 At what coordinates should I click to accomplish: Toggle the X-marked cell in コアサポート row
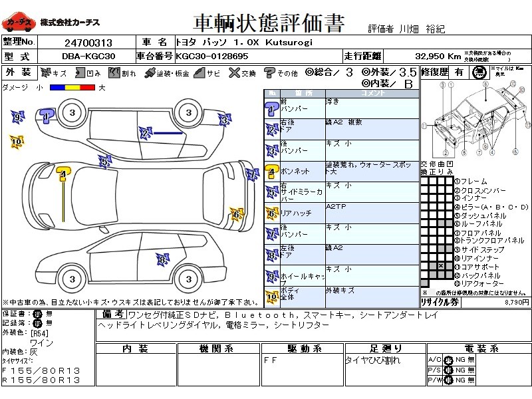click(440, 266)
